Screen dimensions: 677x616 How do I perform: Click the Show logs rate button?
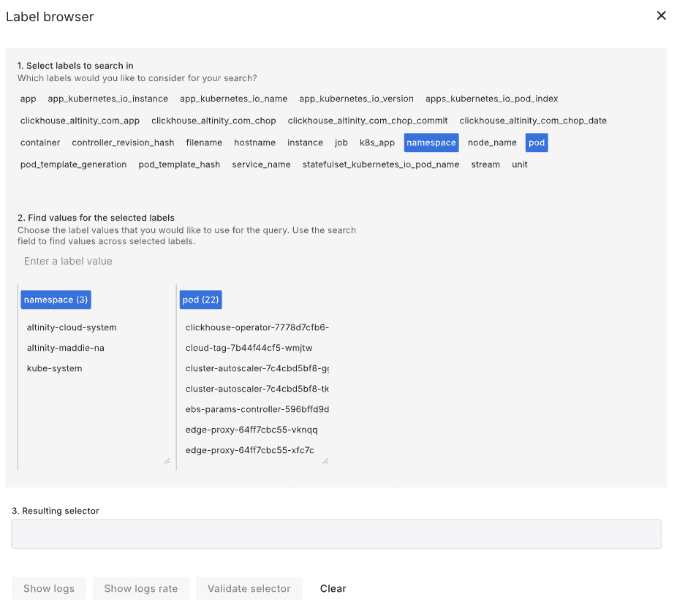coord(140,588)
